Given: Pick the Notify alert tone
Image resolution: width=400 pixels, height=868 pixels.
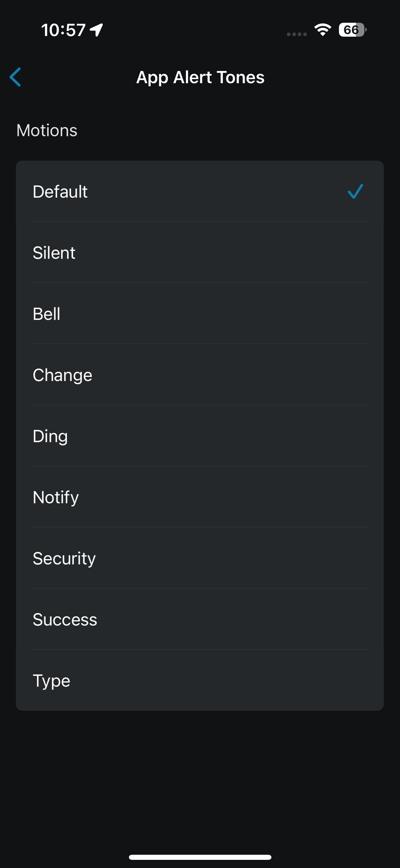Looking at the screenshot, I should [200, 497].
